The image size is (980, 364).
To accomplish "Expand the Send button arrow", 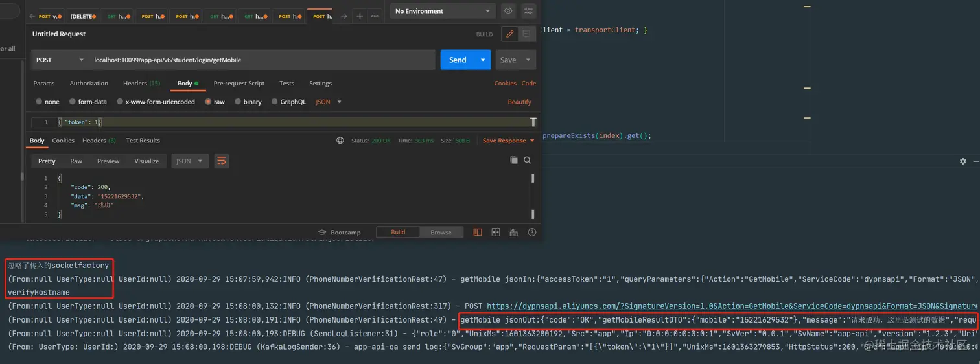I will pos(483,60).
